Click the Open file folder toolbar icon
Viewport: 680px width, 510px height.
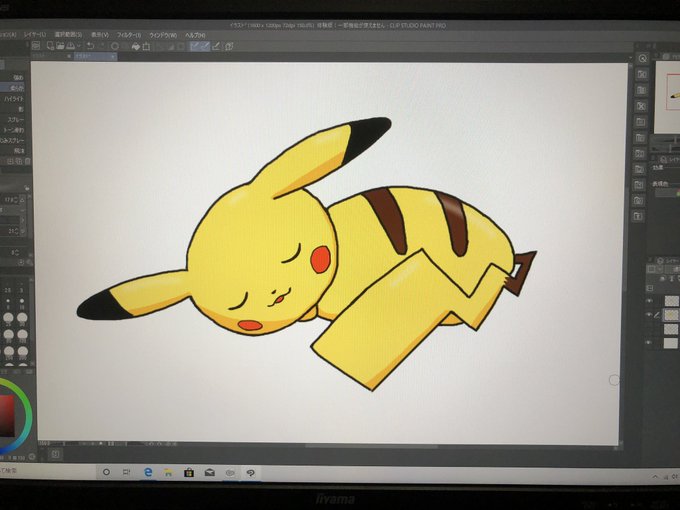[60, 46]
